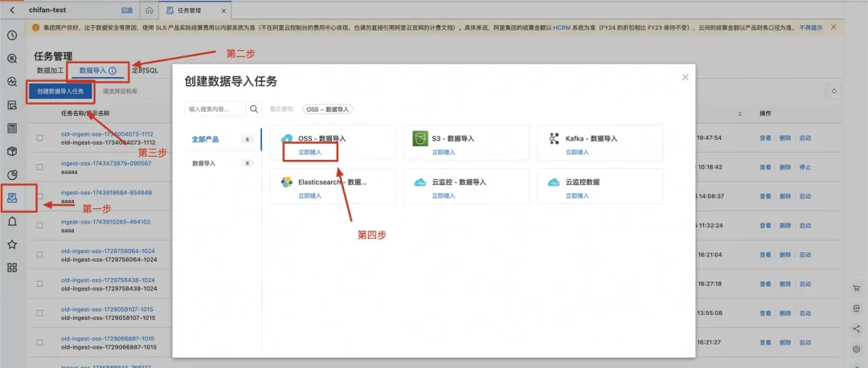Click 停止 in the 10:18:42 row
This screenshot has height=368, width=868.
(x=805, y=167)
